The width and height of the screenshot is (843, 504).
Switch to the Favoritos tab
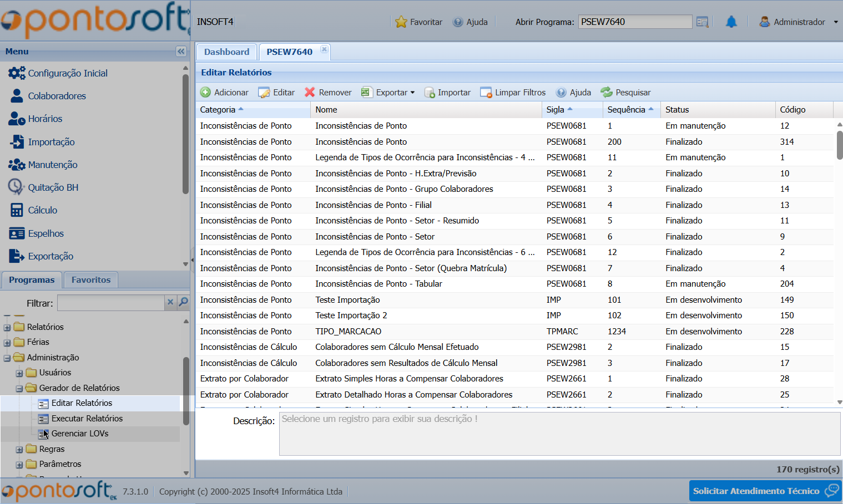tap(91, 280)
